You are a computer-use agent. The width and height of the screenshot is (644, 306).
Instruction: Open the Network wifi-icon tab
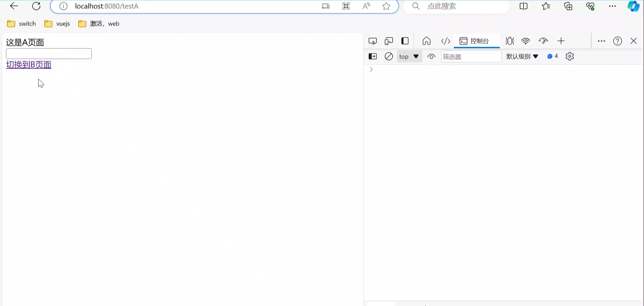525,41
